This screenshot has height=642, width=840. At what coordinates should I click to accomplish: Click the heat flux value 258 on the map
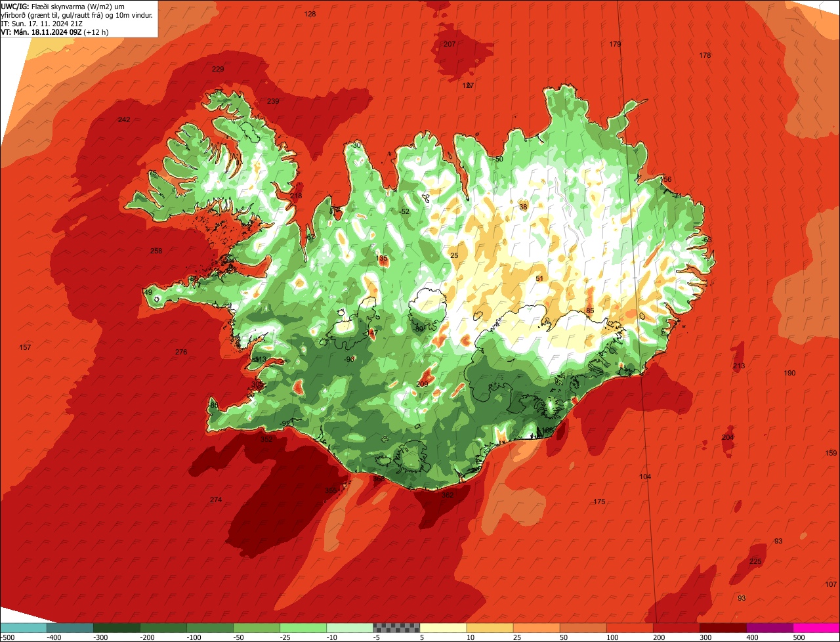[x=156, y=251]
